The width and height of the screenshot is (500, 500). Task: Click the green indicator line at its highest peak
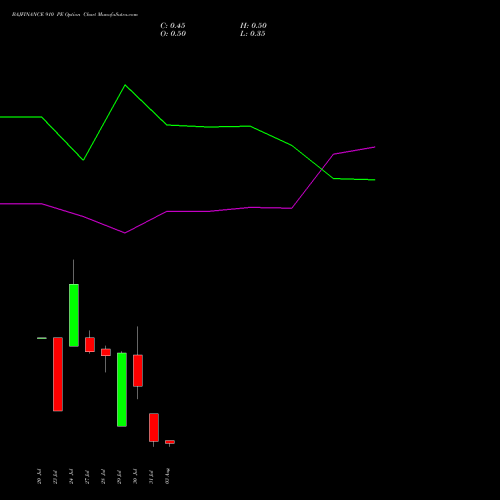pyautogui.click(x=125, y=85)
